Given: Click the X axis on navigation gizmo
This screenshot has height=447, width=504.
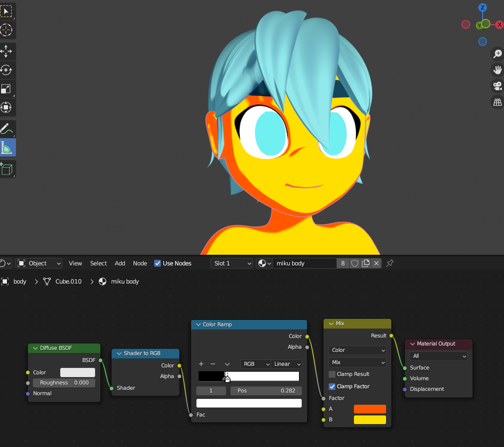Looking at the screenshot, I should coord(499,25).
